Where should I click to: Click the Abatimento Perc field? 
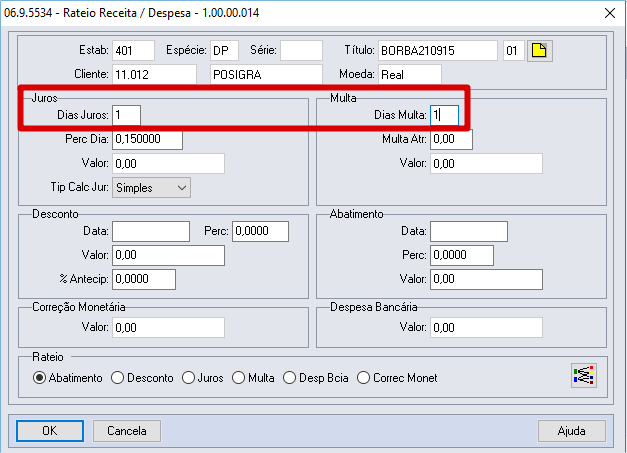[462, 255]
